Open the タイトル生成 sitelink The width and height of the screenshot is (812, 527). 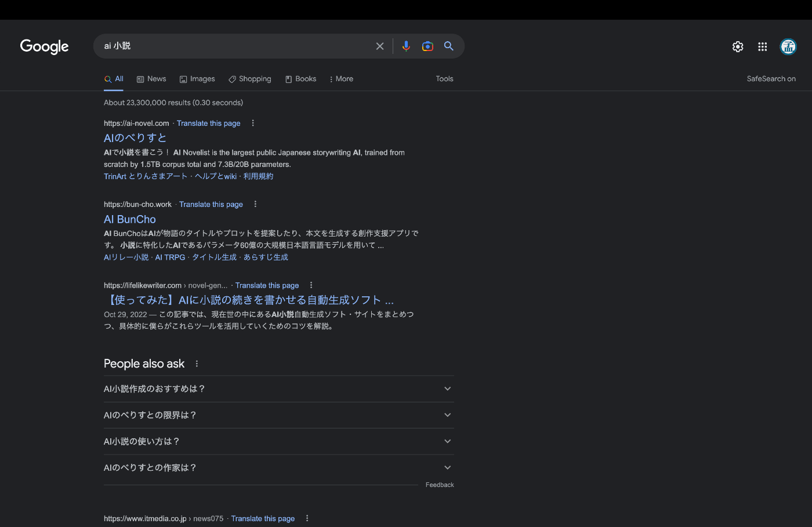point(215,257)
